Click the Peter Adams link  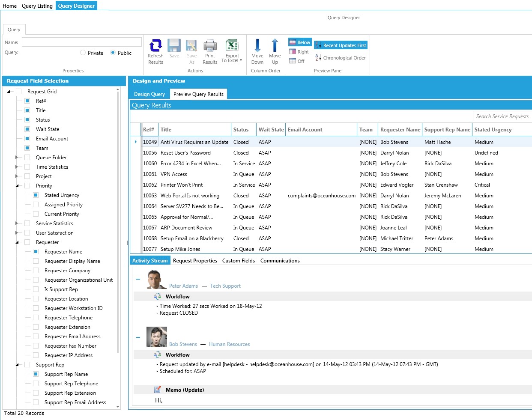point(183,286)
